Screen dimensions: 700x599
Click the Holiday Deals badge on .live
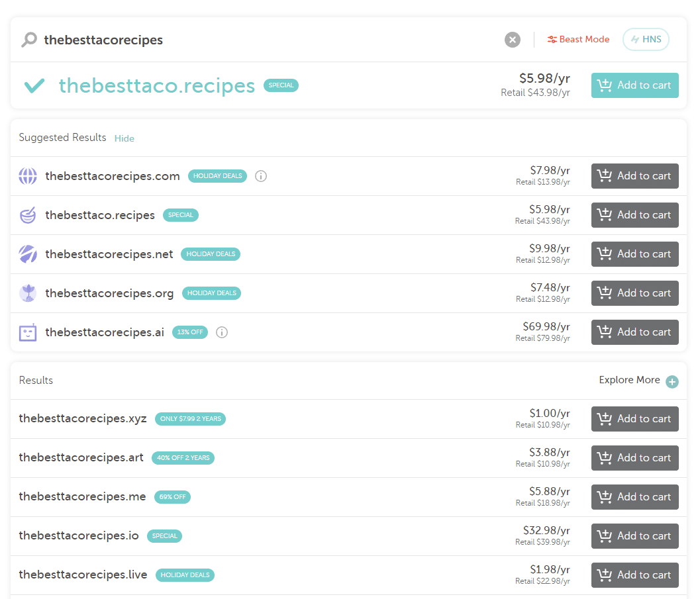[x=185, y=575]
